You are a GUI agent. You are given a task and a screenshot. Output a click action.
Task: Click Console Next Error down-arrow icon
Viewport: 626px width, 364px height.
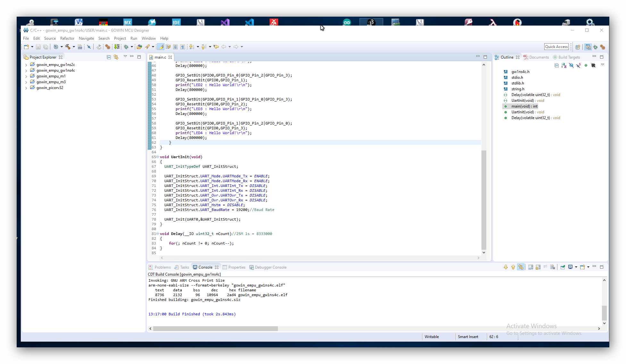coord(506,267)
